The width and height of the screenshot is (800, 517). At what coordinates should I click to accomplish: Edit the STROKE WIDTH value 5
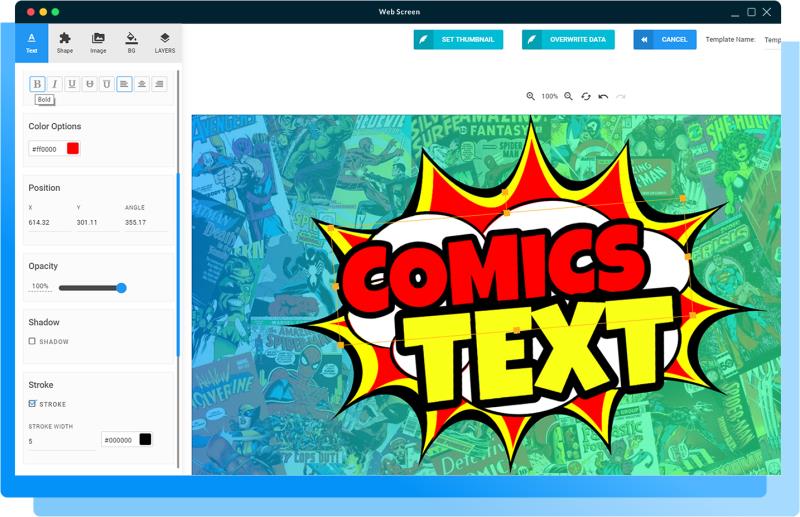click(61, 441)
